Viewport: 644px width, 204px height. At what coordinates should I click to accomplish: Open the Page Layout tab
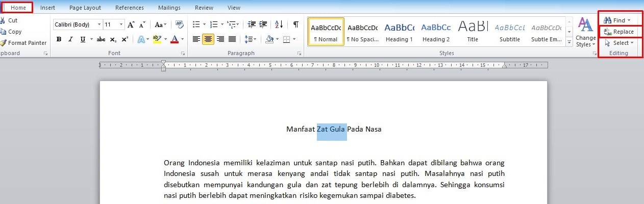pos(85,8)
